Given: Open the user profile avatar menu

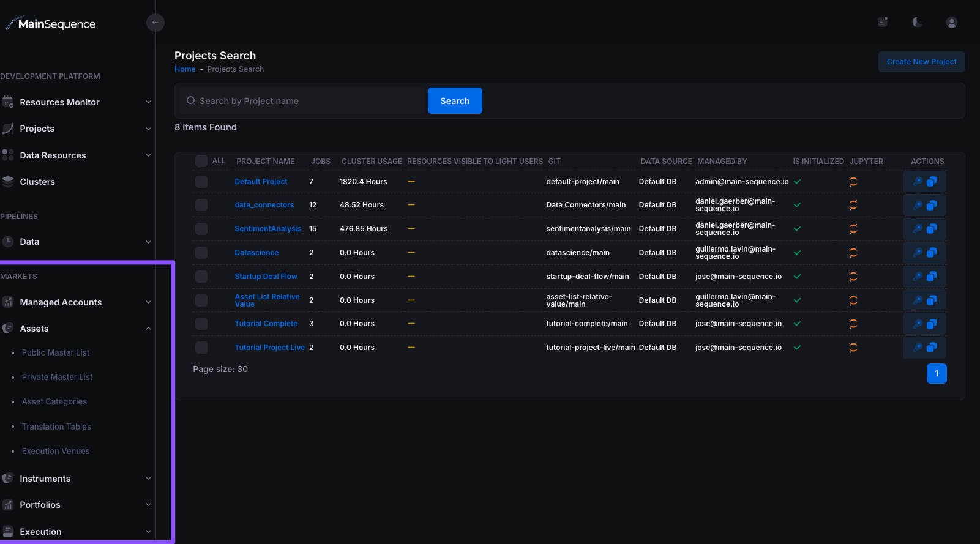Looking at the screenshot, I should point(951,22).
